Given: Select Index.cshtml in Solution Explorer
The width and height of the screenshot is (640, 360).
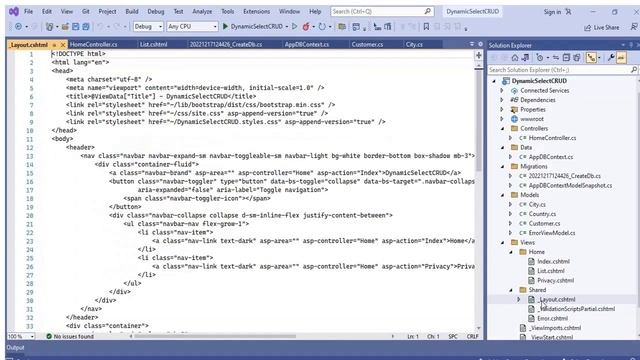Looking at the screenshot, I should (553, 261).
